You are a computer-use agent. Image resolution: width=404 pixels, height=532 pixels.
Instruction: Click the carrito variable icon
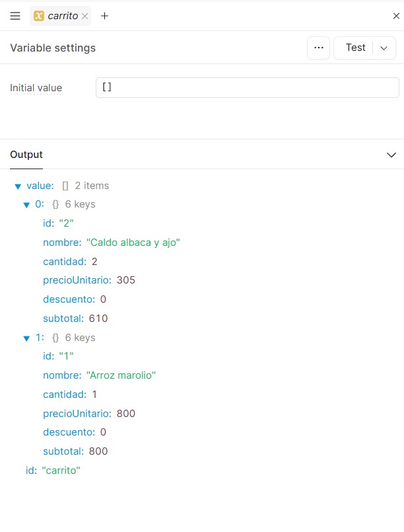click(x=39, y=16)
